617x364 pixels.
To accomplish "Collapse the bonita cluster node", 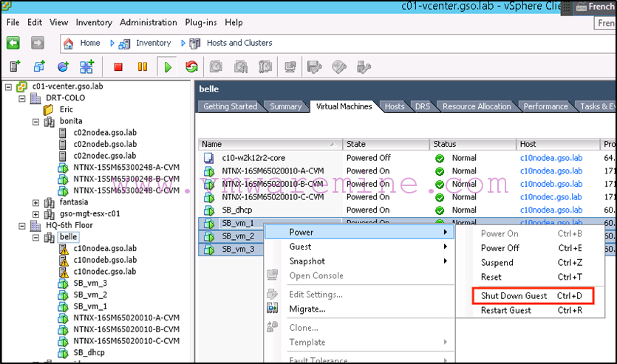I will (x=35, y=122).
